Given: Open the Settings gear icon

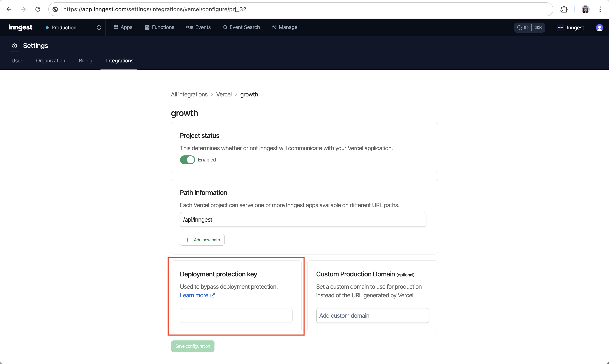Looking at the screenshot, I should click(x=14, y=46).
